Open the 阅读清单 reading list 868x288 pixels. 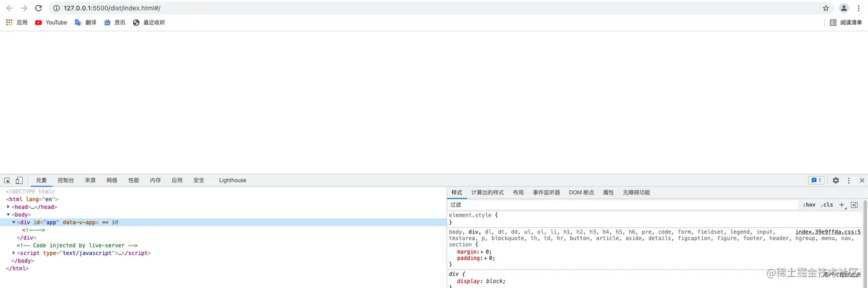[x=846, y=22]
